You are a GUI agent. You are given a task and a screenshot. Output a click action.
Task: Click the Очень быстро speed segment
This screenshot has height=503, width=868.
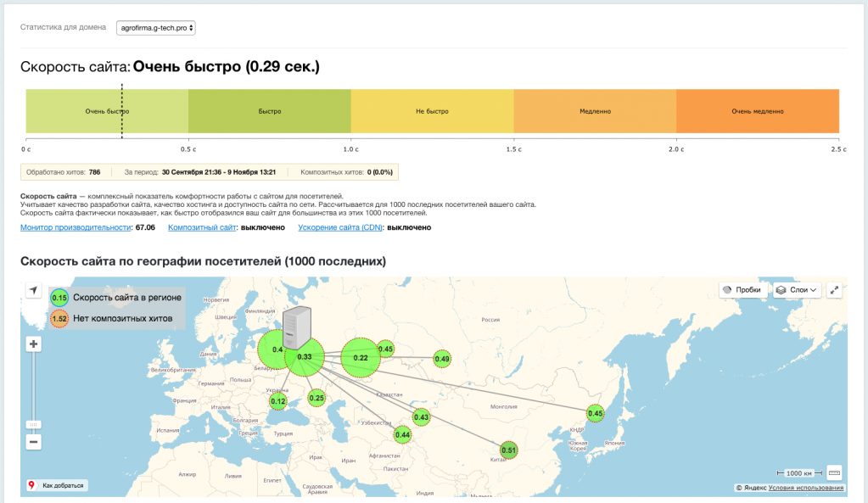pyautogui.click(x=107, y=111)
